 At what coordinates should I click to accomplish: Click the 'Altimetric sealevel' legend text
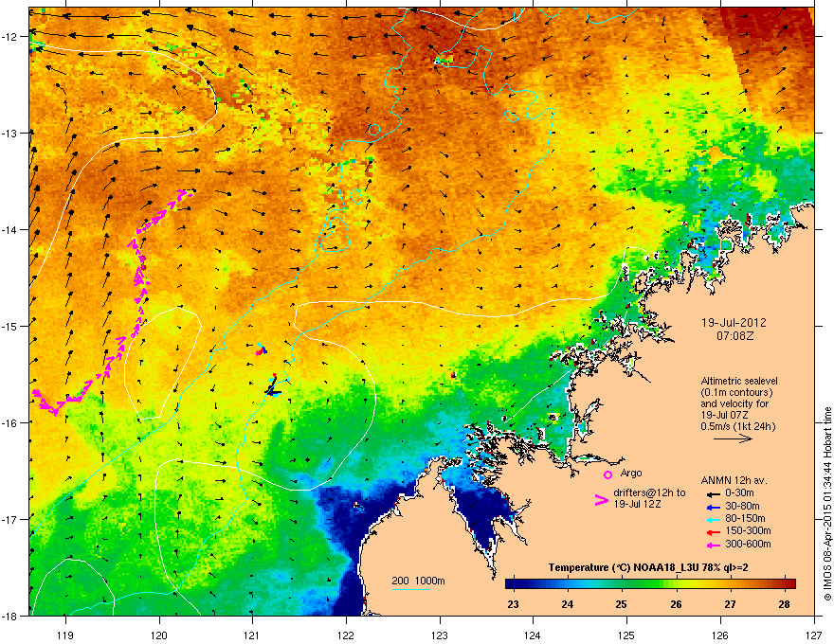pos(739,381)
